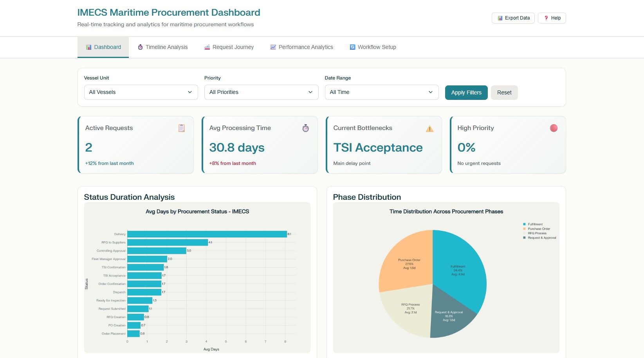Click the Help question mark icon
Screen dimensions: 644x358
[546, 18]
